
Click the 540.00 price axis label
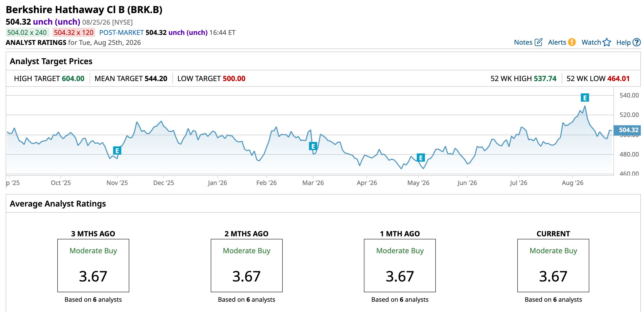pos(629,95)
